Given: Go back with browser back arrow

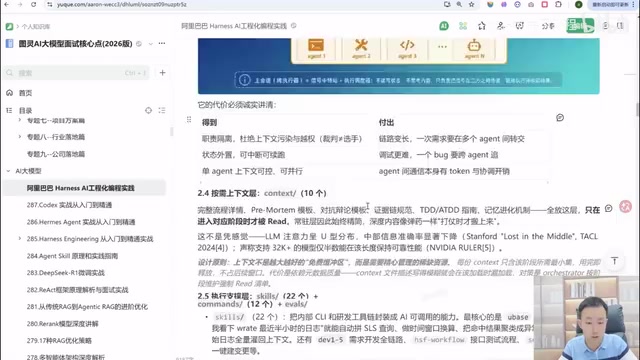Looking at the screenshot, I should pos(7,4).
